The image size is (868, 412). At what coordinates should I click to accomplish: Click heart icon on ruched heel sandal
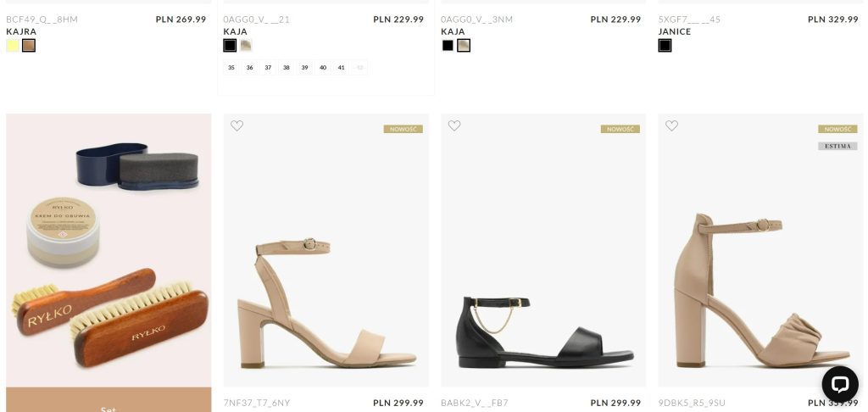[x=671, y=125]
